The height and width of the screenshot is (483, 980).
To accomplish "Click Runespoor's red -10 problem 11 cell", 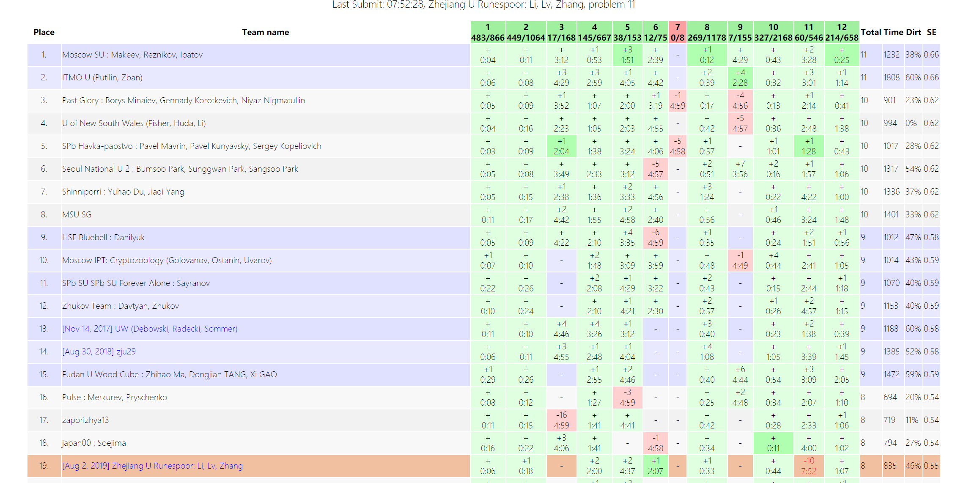I will (809, 466).
